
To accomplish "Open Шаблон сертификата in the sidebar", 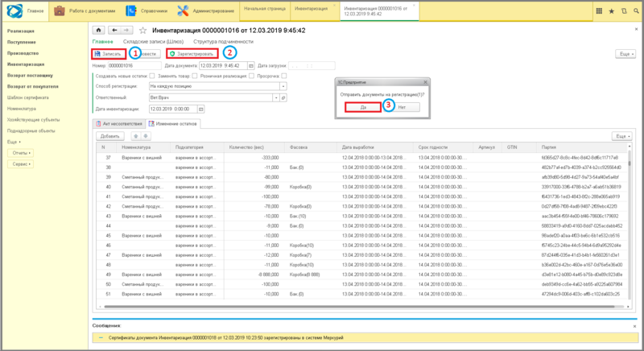I will click(28, 97).
